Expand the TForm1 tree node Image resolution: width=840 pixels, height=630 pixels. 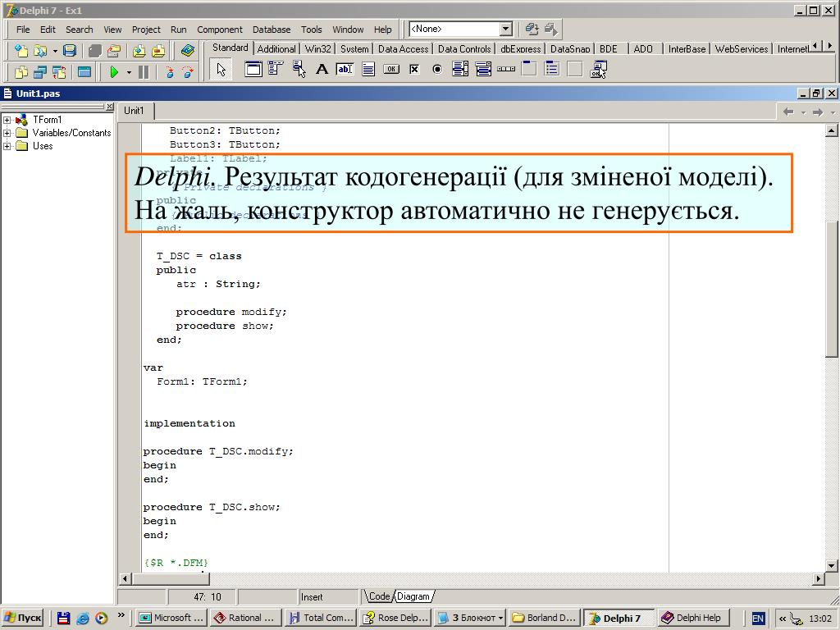tap(7, 120)
